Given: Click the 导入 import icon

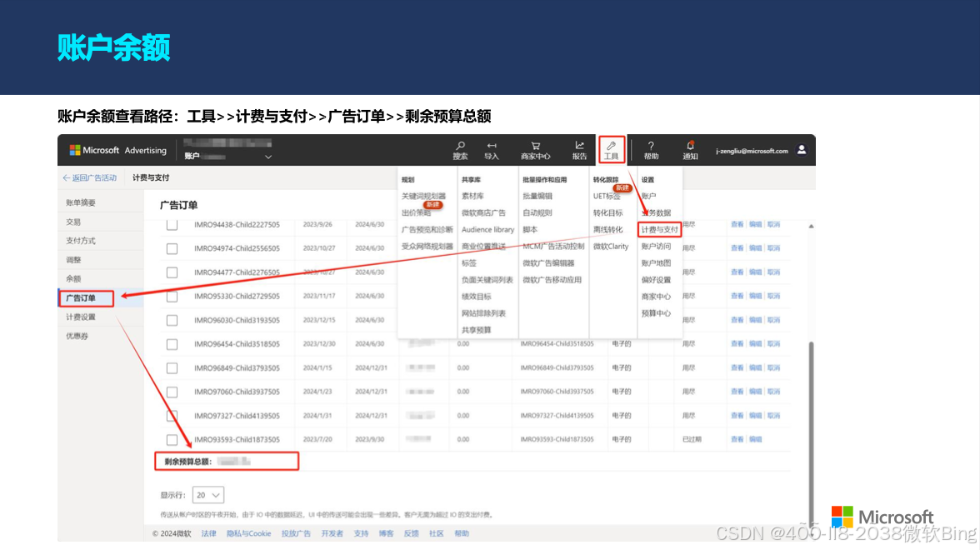Looking at the screenshot, I should (492, 150).
